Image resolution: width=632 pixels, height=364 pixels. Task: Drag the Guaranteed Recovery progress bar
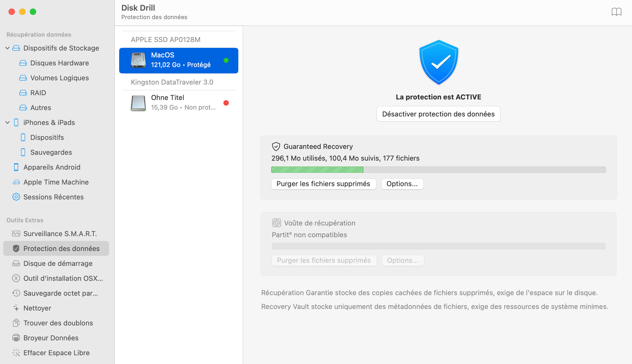(439, 170)
